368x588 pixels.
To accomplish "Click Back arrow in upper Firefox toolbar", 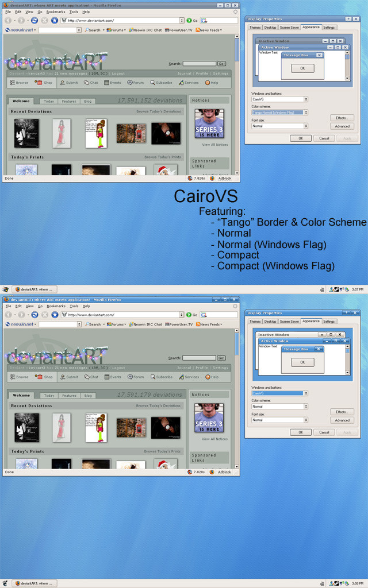I will (8, 20).
